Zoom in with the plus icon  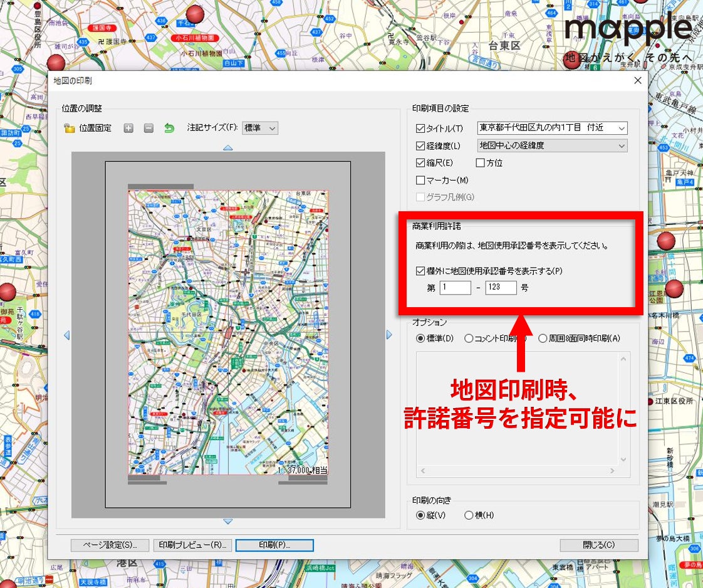tap(128, 129)
